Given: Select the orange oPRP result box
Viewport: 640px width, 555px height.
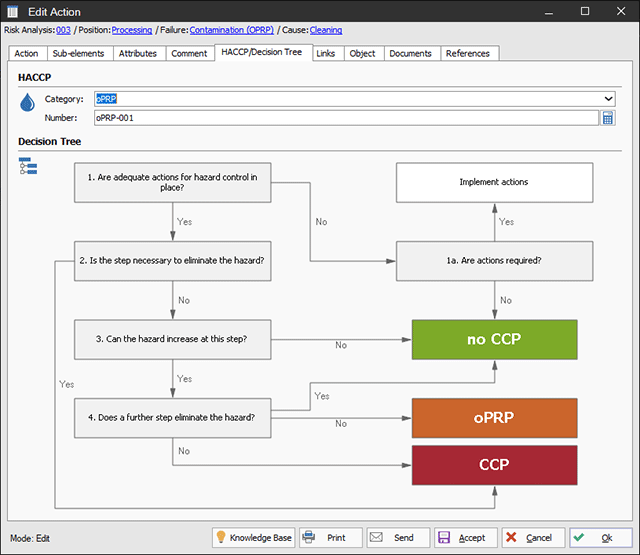Looking at the screenshot, I should [x=494, y=418].
